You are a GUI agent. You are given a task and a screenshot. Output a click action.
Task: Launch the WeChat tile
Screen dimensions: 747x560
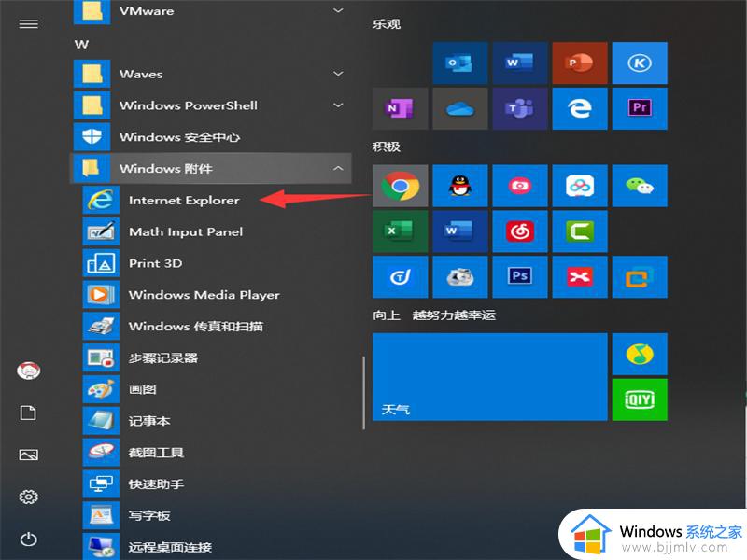(640, 186)
